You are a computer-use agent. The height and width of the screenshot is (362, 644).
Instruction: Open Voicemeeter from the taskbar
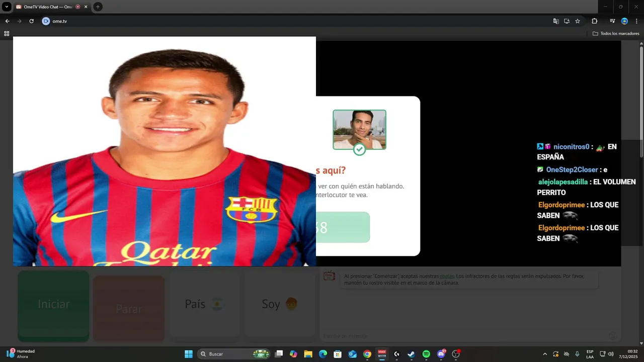pos(382,354)
